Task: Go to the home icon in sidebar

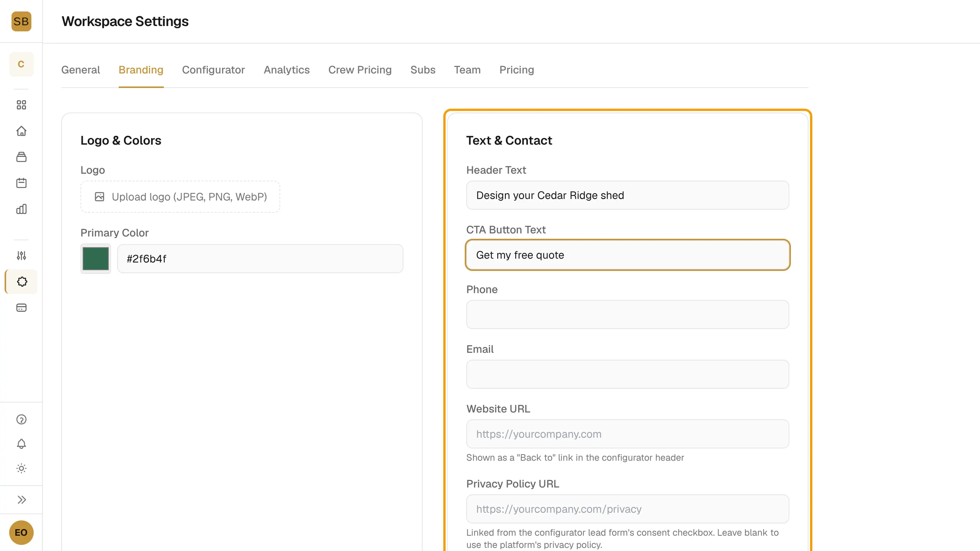Action: pos(21,131)
